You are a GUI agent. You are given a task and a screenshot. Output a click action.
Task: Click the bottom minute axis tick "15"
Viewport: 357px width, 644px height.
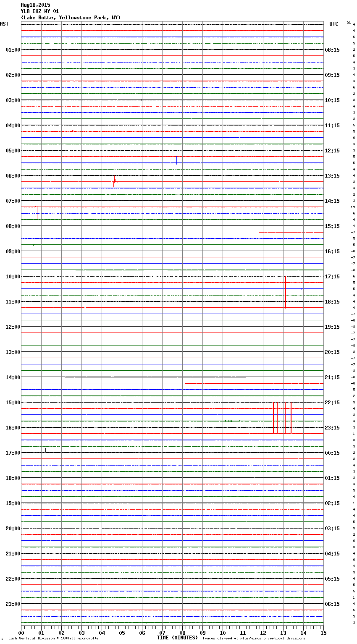click(x=323, y=633)
